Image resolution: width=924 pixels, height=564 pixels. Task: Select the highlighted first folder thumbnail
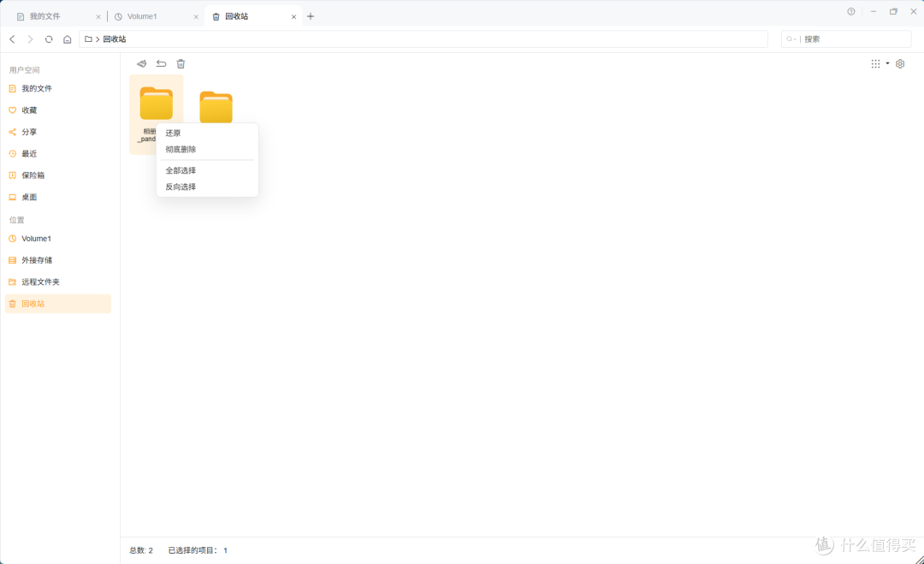pyautogui.click(x=157, y=104)
